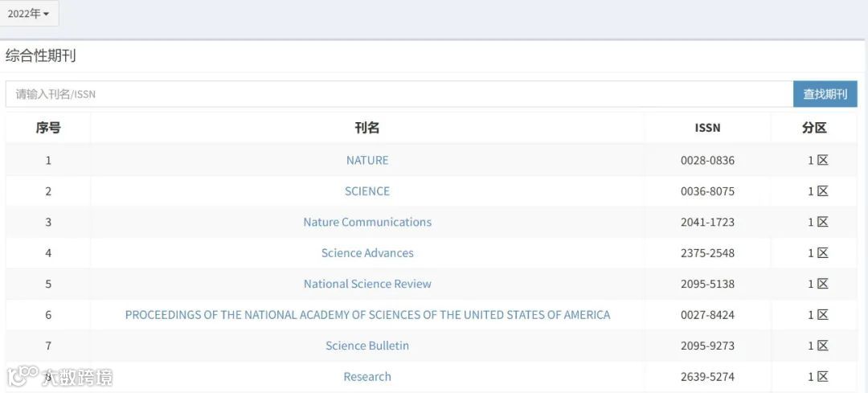The width and height of the screenshot is (868, 393).
Task: Select the ISSN 2639-5274 cell
Action: coord(707,376)
